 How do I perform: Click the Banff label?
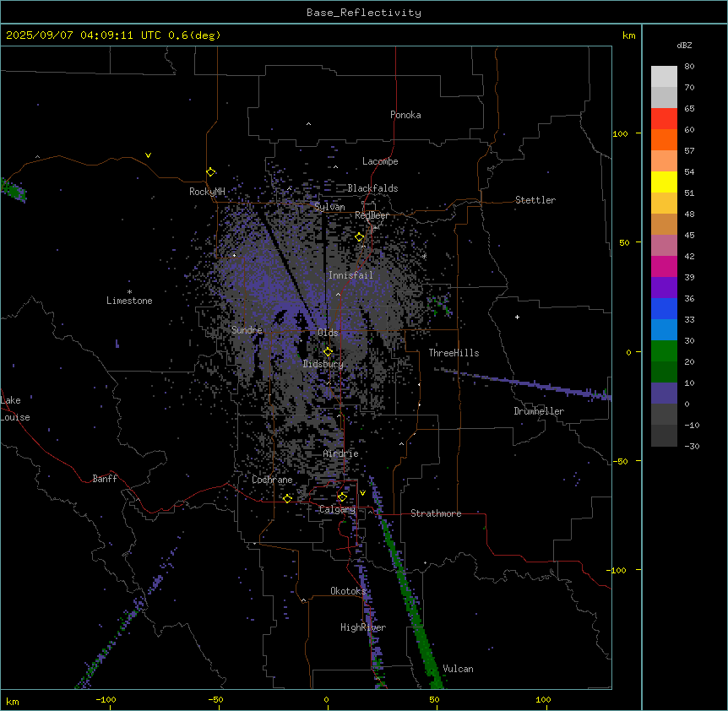tap(105, 479)
